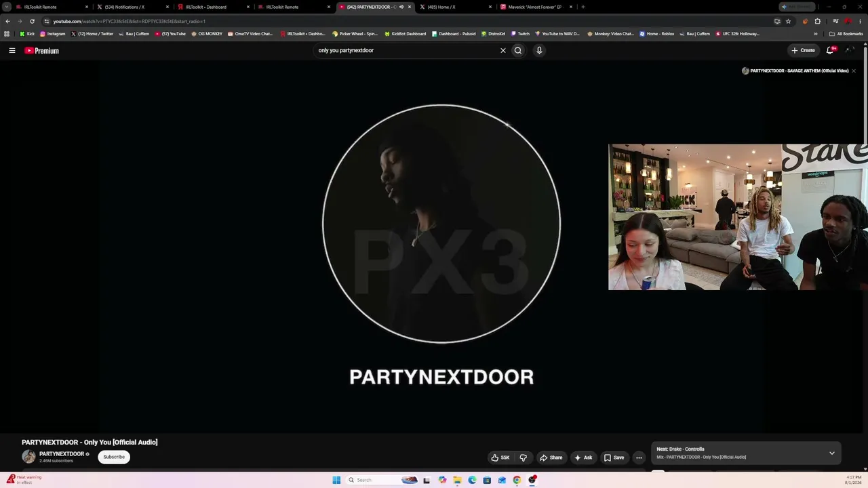The width and height of the screenshot is (868, 488).
Task: Click the Ask button under the video
Action: pyautogui.click(x=583, y=457)
